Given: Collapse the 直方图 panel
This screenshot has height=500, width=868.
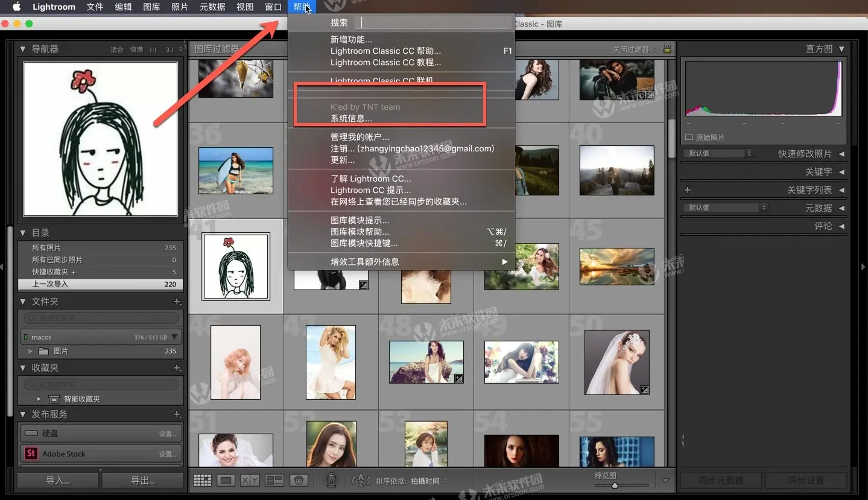Looking at the screenshot, I should [841, 49].
